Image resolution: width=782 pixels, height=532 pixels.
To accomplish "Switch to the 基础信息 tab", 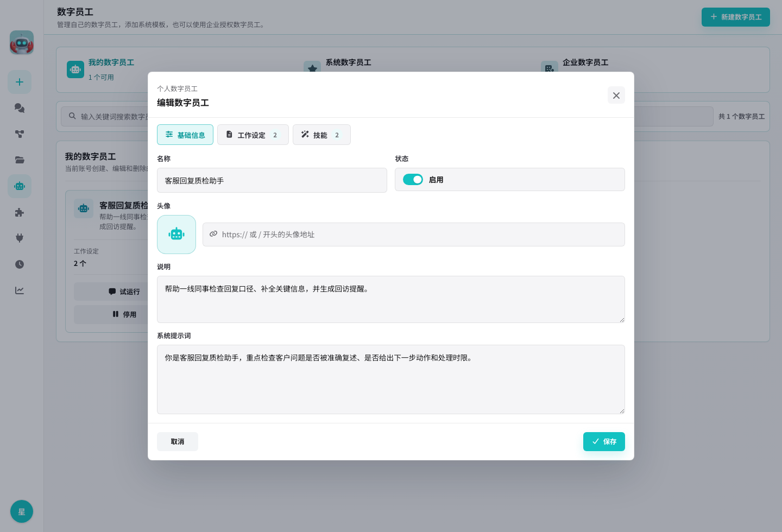I will (185, 135).
